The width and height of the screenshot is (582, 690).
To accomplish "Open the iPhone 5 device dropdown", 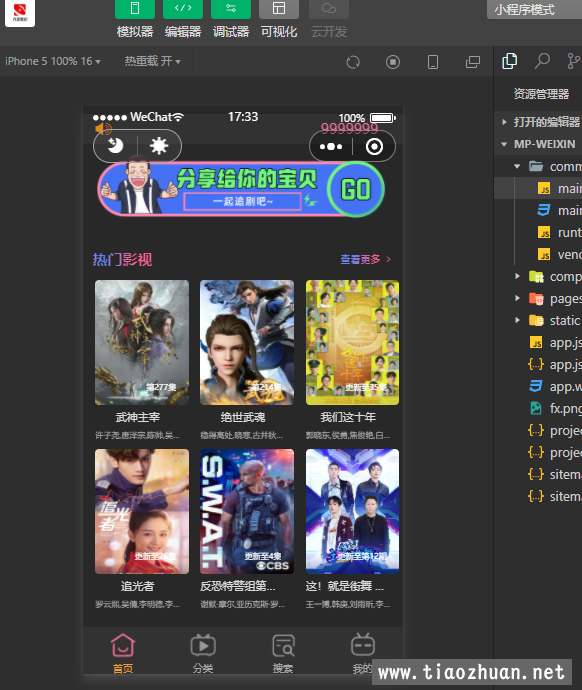I will click(x=53, y=61).
